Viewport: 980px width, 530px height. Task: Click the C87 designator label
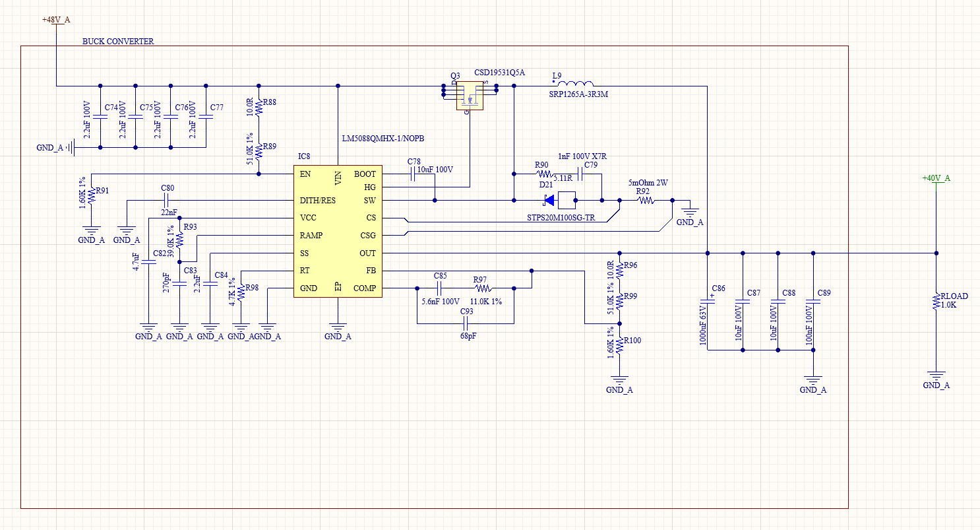[754, 292]
